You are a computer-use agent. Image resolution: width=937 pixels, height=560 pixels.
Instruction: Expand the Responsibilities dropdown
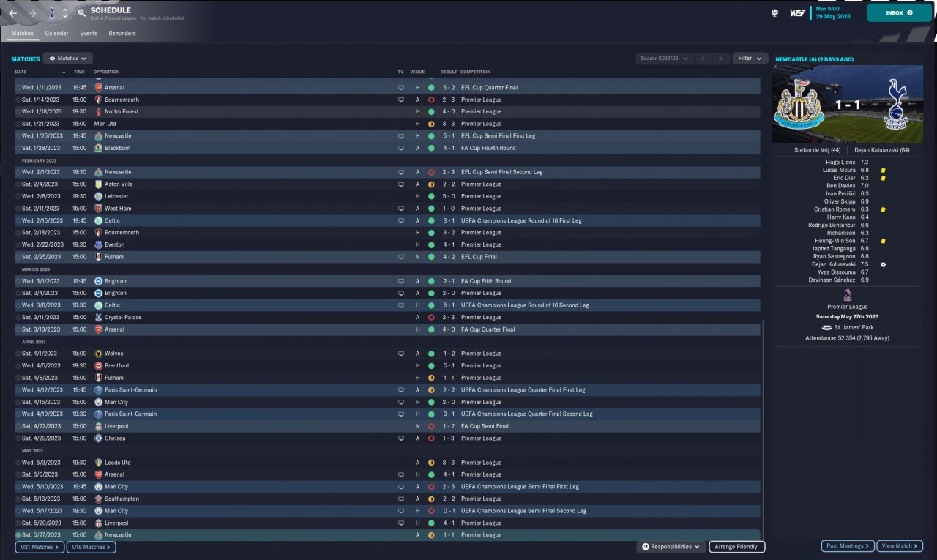(671, 547)
